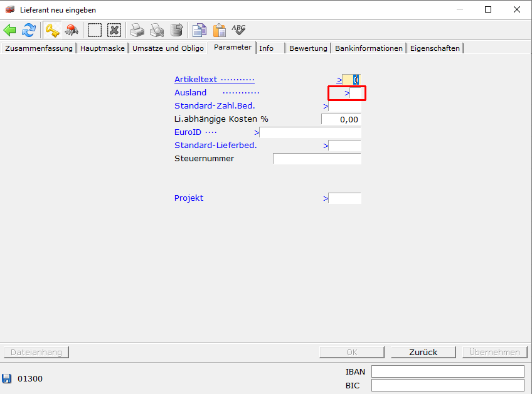
Task: Run ABC spell check icon
Action: [238, 29]
